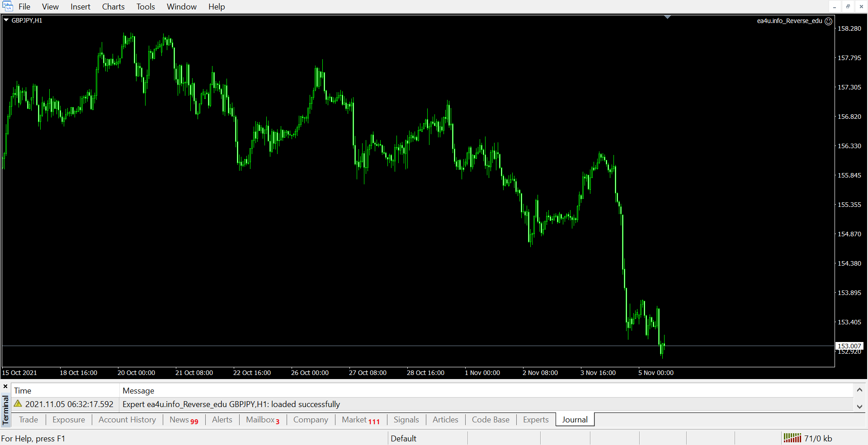868x445 pixels.
Task: Click the 153.007 current price label
Action: coord(849,346)
